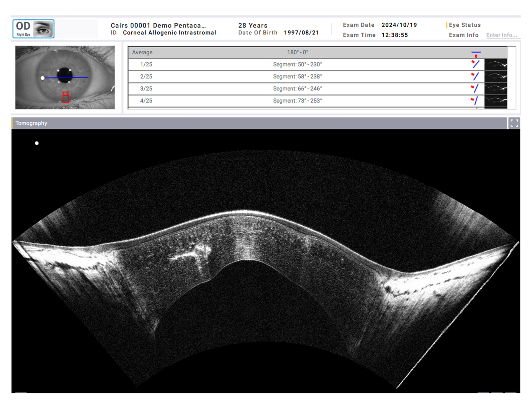Select segment 1/25 at 50°-230°
Viewport: 532px width, 408px height.
tap(297, 65)
